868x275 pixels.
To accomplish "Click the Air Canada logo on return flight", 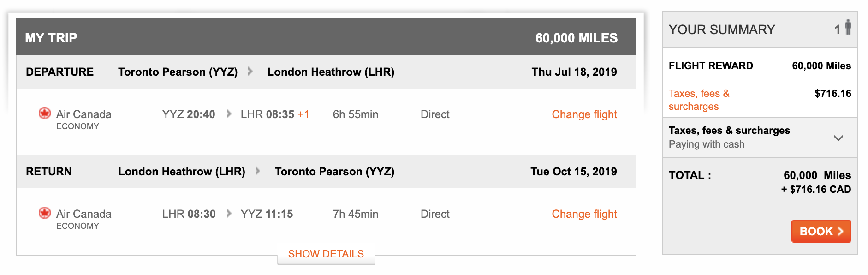I will click(x=44, y=213).
